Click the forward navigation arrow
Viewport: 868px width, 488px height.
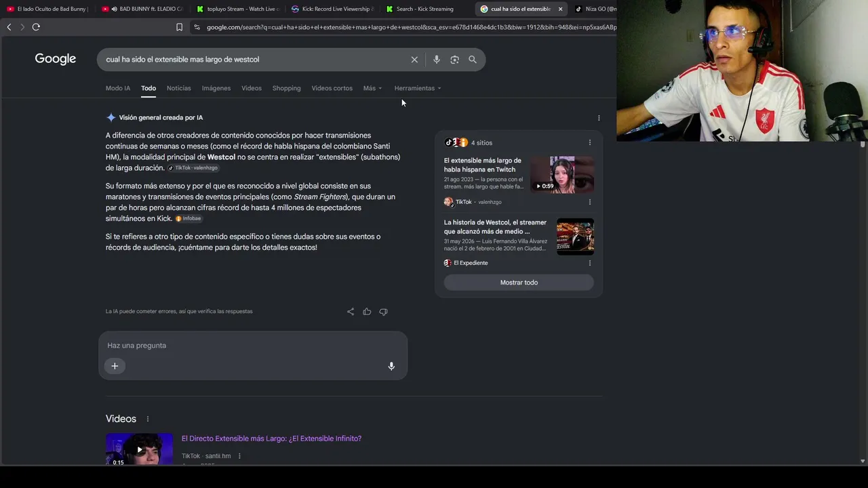[x=22, y=27]
